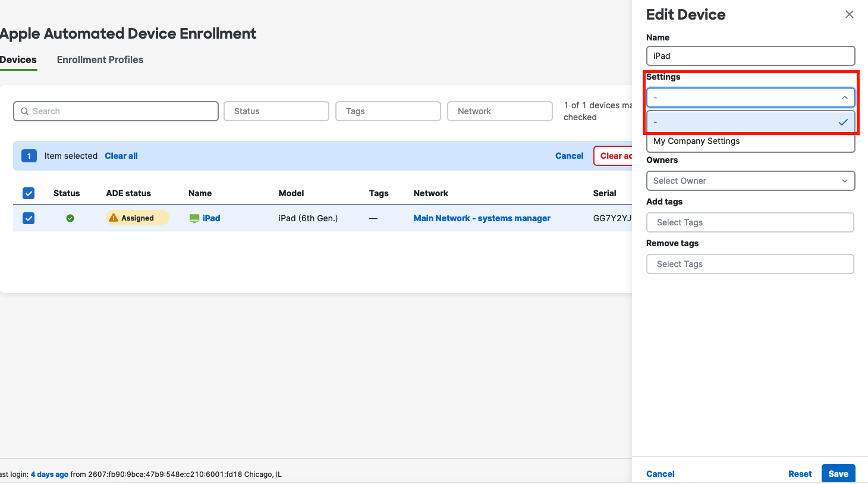The width and height of the screenshot is (868, 484).
Task: Click Clear all selection link
Action: tap(121, 156)
